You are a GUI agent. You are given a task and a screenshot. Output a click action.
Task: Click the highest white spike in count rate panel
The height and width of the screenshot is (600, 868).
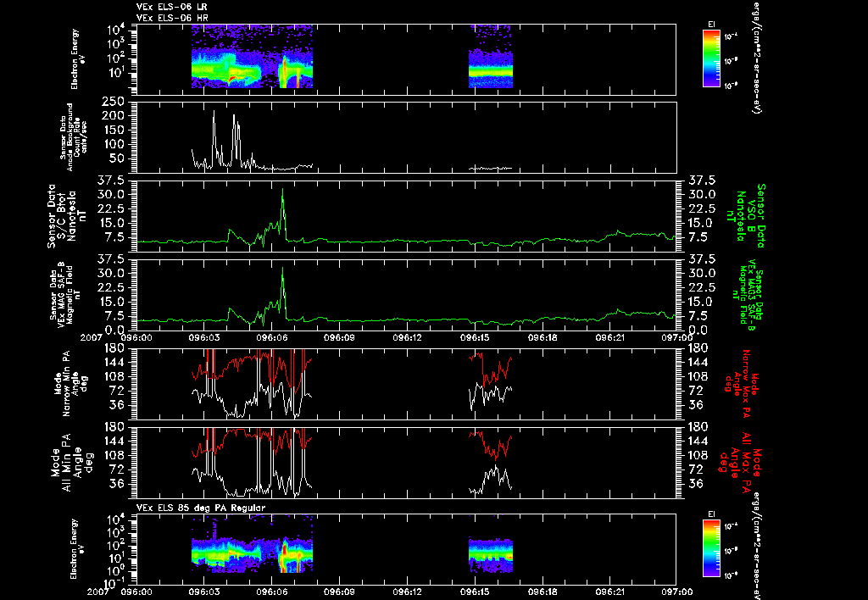(214, 112)
